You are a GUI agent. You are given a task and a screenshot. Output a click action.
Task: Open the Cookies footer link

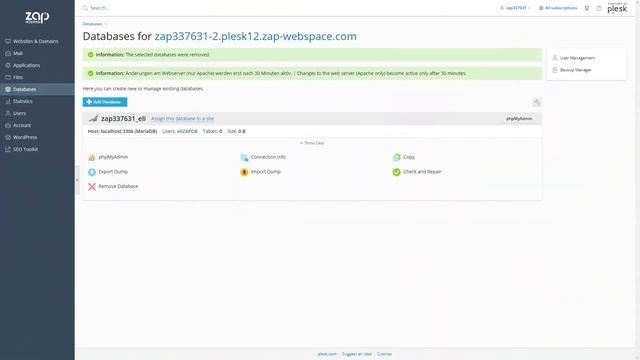coord(384,354)
